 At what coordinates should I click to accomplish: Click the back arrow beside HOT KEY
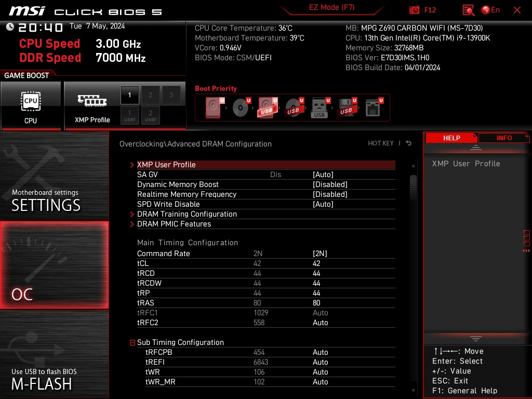[x=408, y=143]
